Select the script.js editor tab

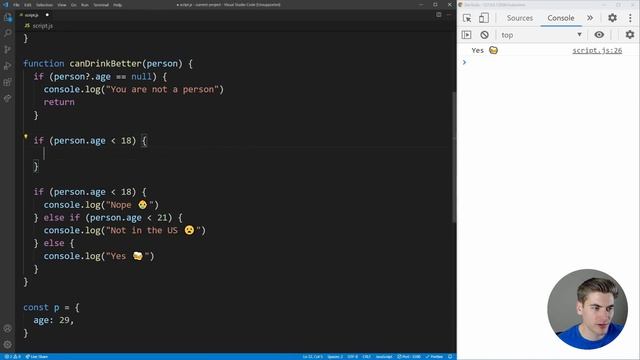click(35, 15)
